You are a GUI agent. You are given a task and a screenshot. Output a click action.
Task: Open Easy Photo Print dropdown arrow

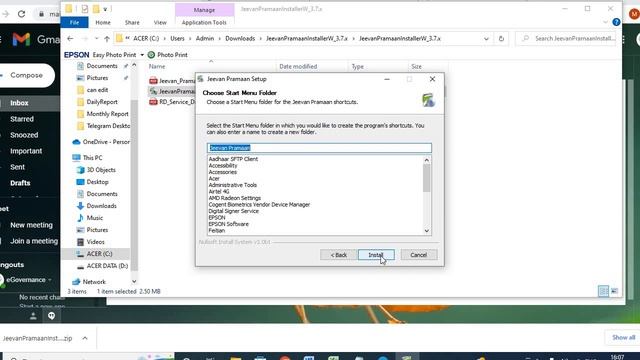(142, 55)
